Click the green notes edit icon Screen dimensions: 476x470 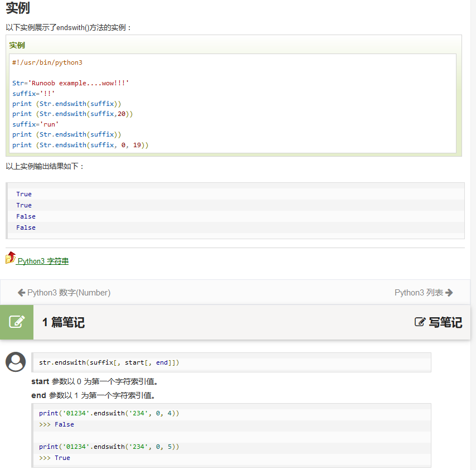17,322
